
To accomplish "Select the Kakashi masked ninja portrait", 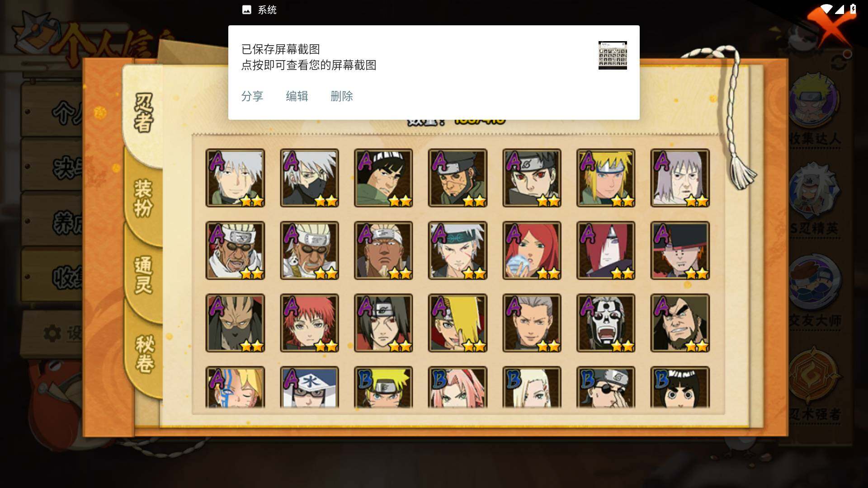I will click(x=309, y=178).
